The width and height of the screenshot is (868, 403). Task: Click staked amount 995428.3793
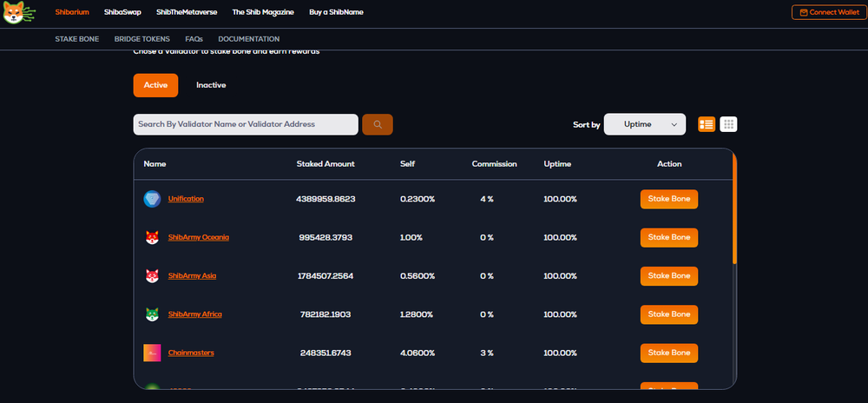click(325, 237)
